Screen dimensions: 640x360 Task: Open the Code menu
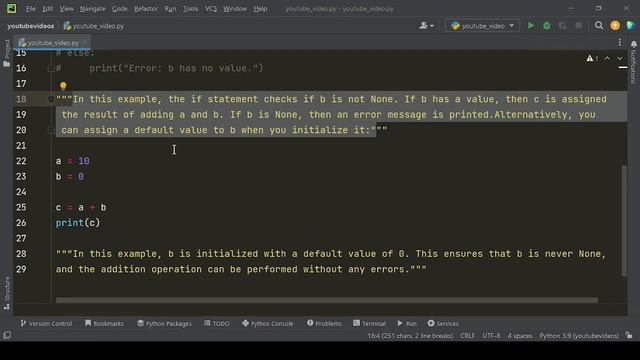point(120,9)
